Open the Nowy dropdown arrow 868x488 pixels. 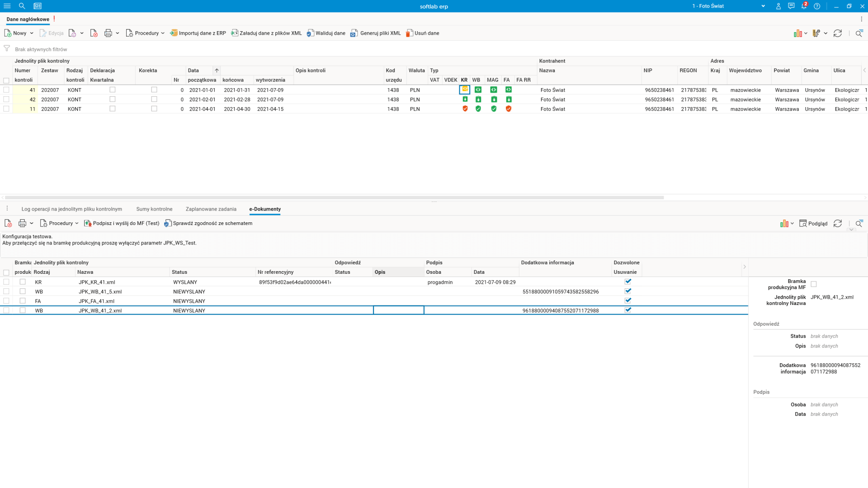[x=32, y=33]
